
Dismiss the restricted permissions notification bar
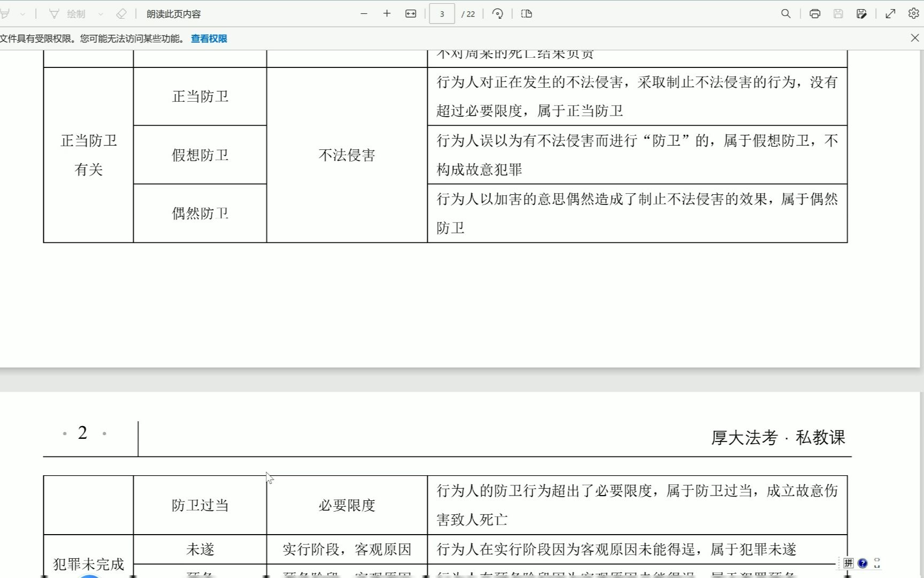coord(915,38)
